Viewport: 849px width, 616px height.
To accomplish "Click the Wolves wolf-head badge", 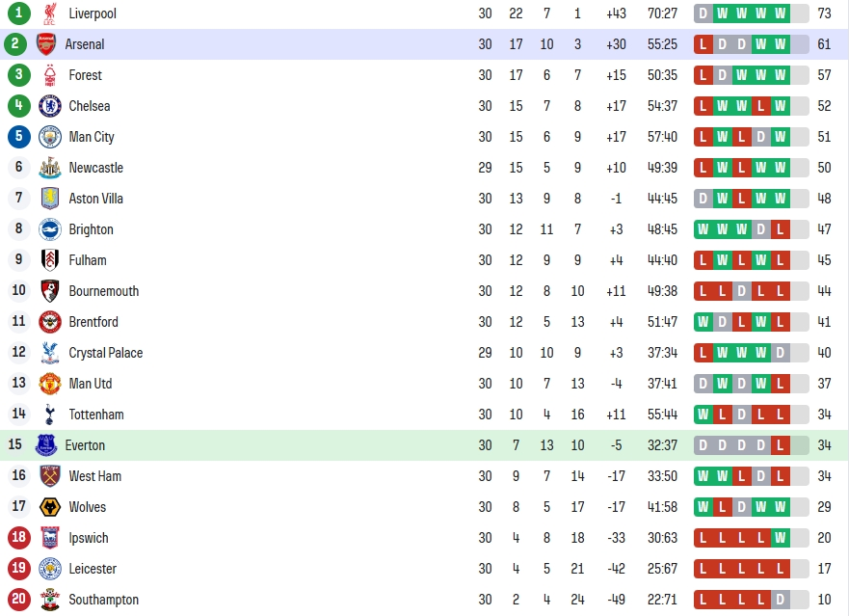I will coord(50,507).
